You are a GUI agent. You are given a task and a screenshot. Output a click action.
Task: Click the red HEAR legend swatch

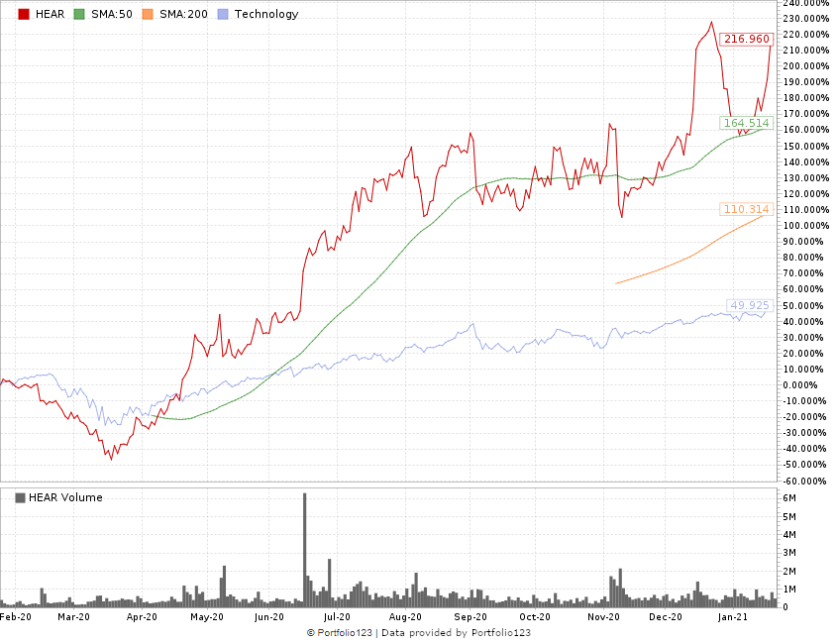[24, 15]
